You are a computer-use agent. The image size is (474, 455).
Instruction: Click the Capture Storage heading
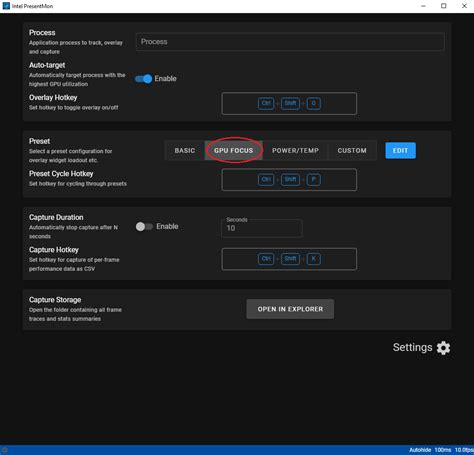pos(55,300)
